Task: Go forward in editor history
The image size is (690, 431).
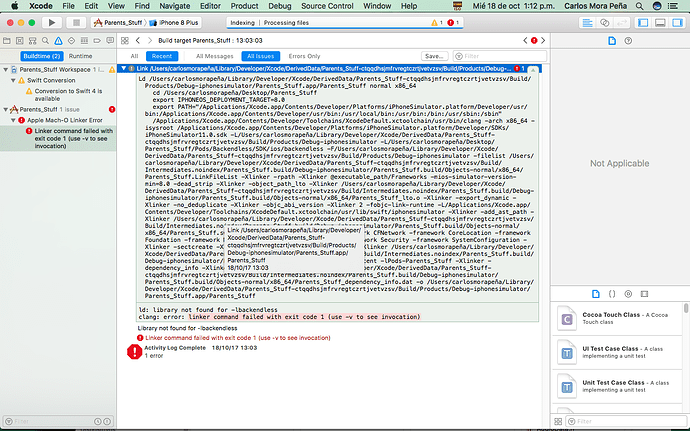Action: coord(150,41)
